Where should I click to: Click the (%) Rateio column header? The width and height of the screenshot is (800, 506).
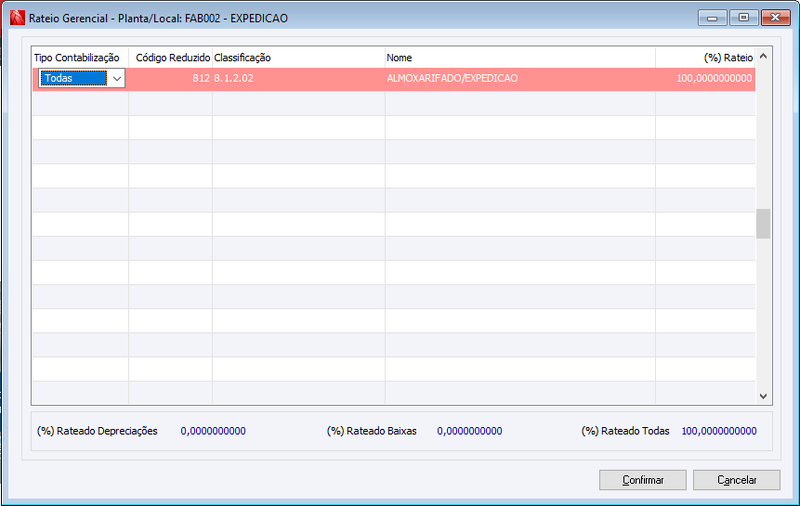click(x=705, y=58)
